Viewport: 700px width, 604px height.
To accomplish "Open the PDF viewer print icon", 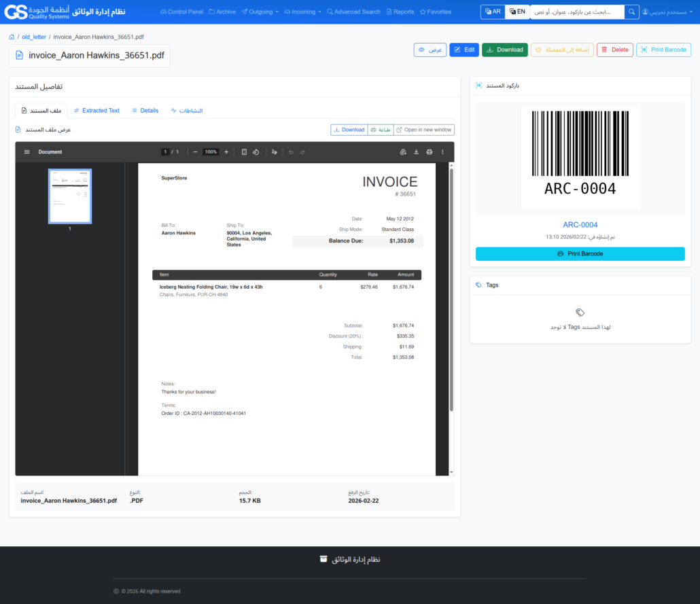I will (x=429, y=152).
